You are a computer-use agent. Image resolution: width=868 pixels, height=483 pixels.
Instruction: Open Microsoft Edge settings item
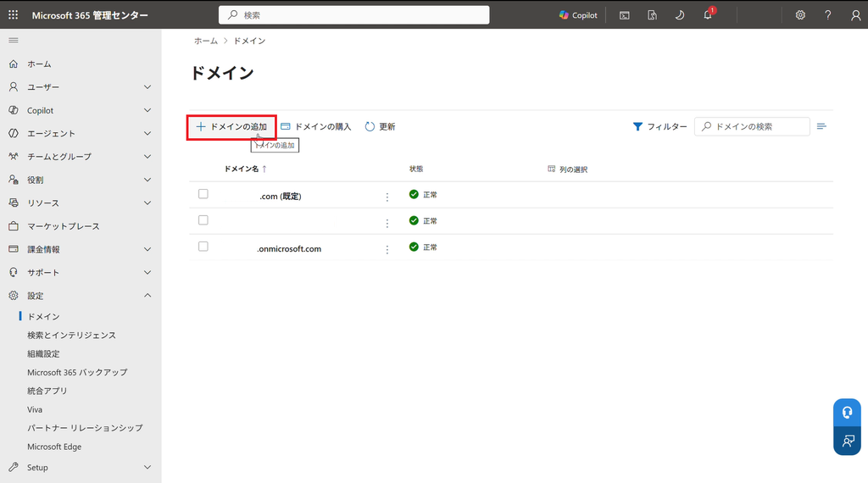point(54,447)
